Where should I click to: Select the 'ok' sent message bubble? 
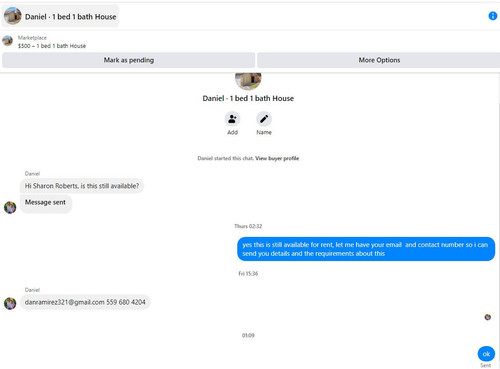click(486, 354)
